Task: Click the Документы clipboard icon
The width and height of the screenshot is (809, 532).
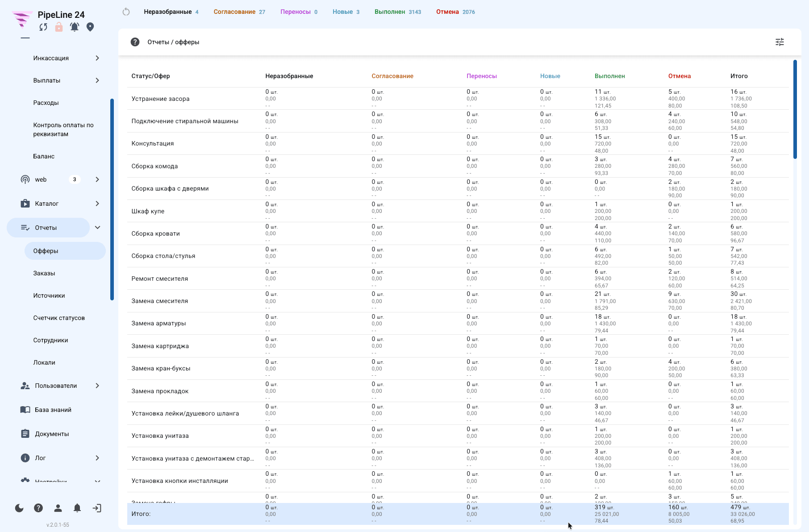Action: pos(25,434)
